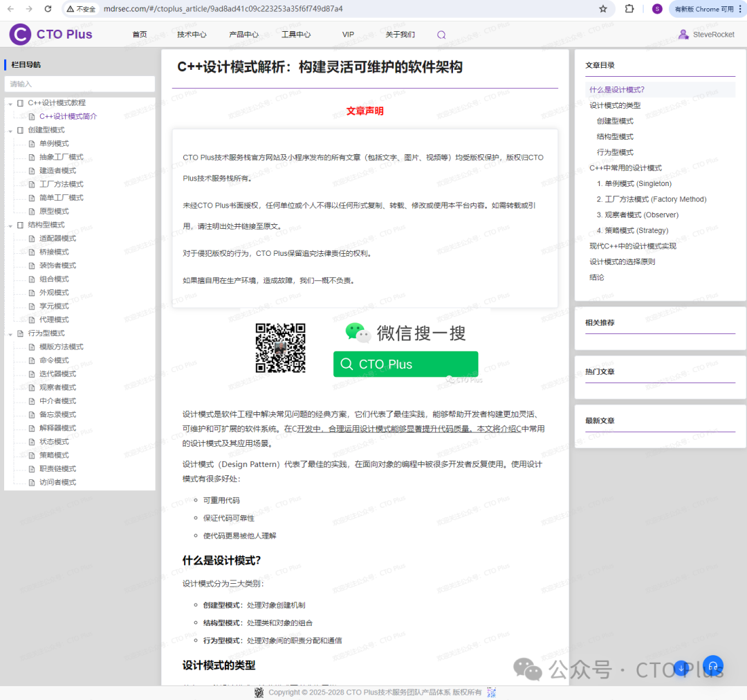Collapse the 结构型模式 tree node

[x=11, y=225]
